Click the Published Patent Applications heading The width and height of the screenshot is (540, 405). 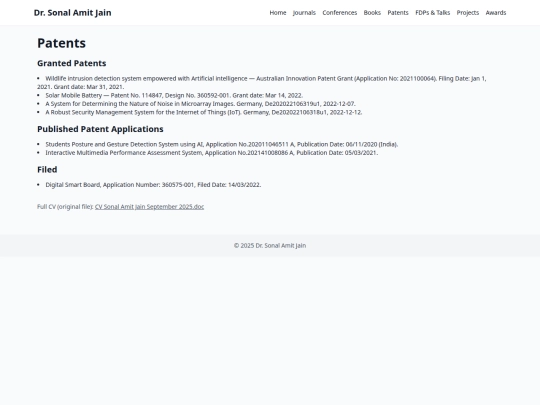pyautogui.click(x=100, y=129)
